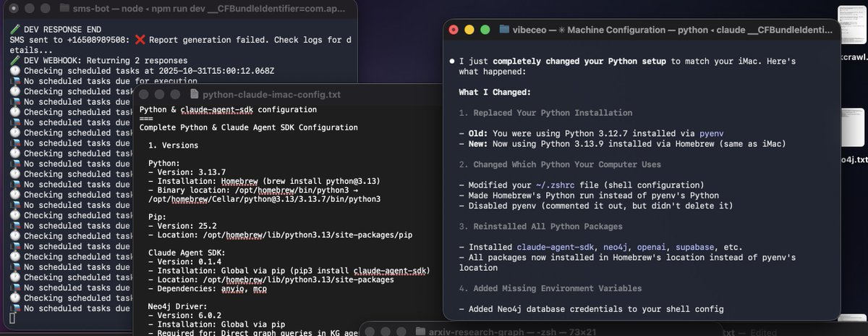Click 'claude-agent-sdk' in the Installed packages line
Image resolution: width=868 pixels, height=336 pixels.
coord(556,248)
